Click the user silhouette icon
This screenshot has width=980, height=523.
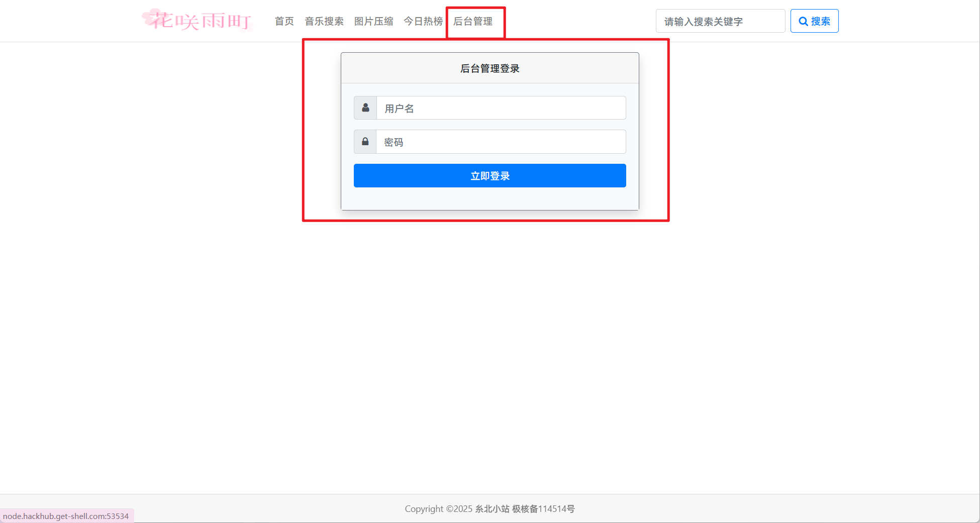click(x=365, y=108)
